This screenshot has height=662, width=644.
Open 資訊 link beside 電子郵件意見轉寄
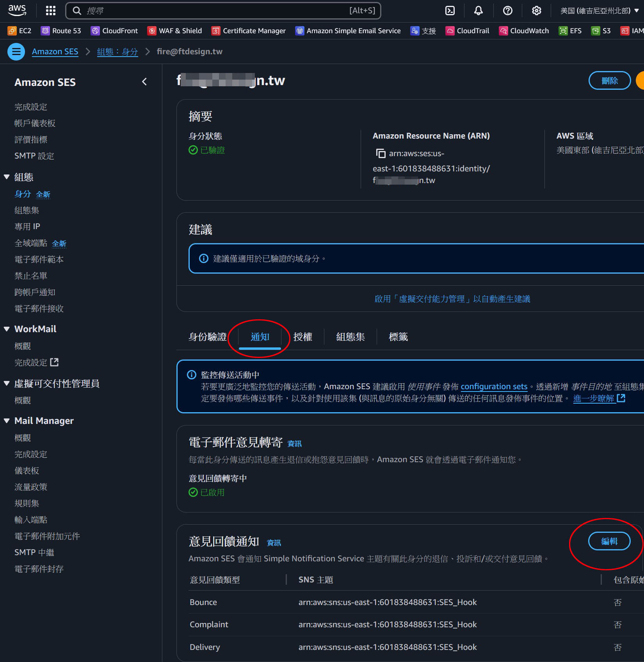click(294, 444)
